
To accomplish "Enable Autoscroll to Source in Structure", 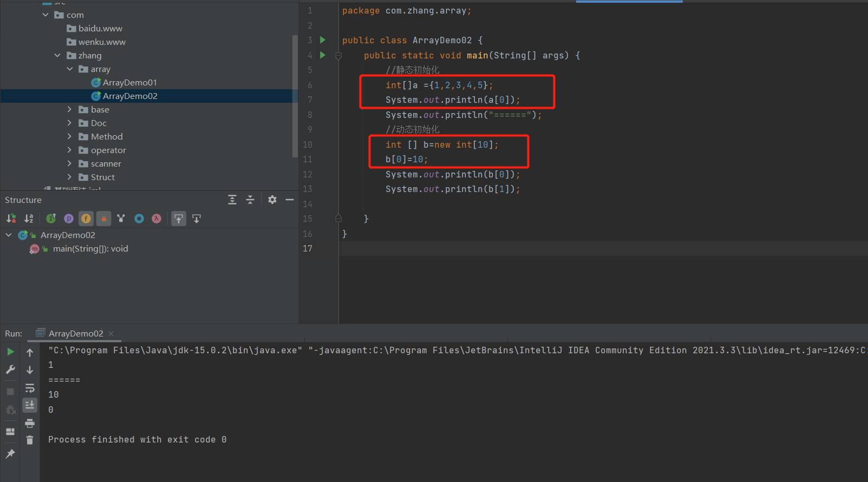I will coord(179,219).
